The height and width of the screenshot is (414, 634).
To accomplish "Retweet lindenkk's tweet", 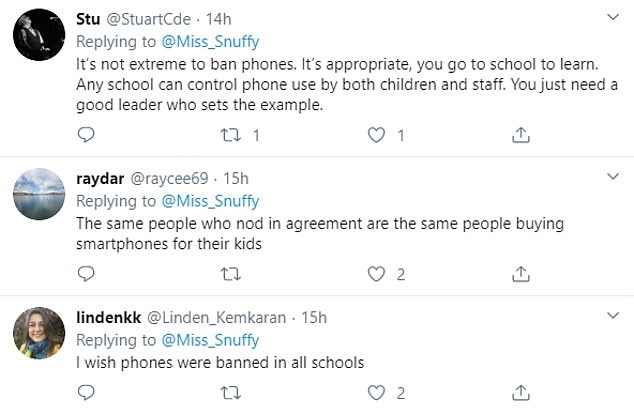I will click(231, 392).
